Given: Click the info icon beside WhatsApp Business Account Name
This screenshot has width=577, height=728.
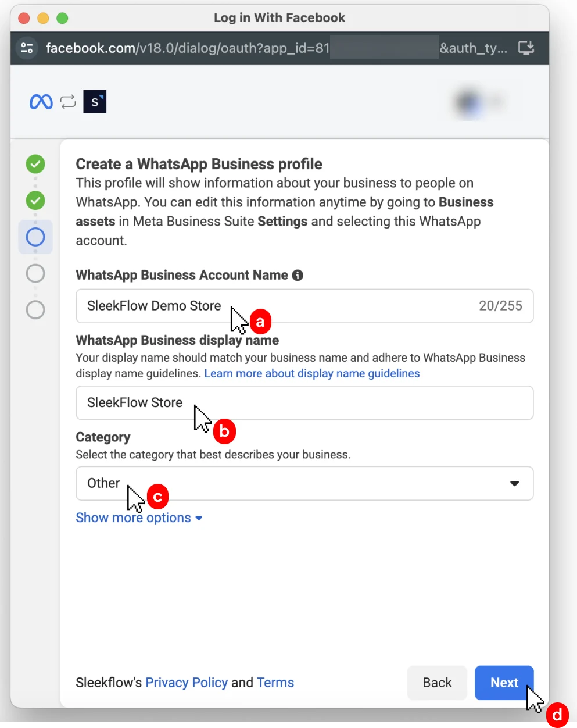Looking at the screenshot, I should (298, 275).
